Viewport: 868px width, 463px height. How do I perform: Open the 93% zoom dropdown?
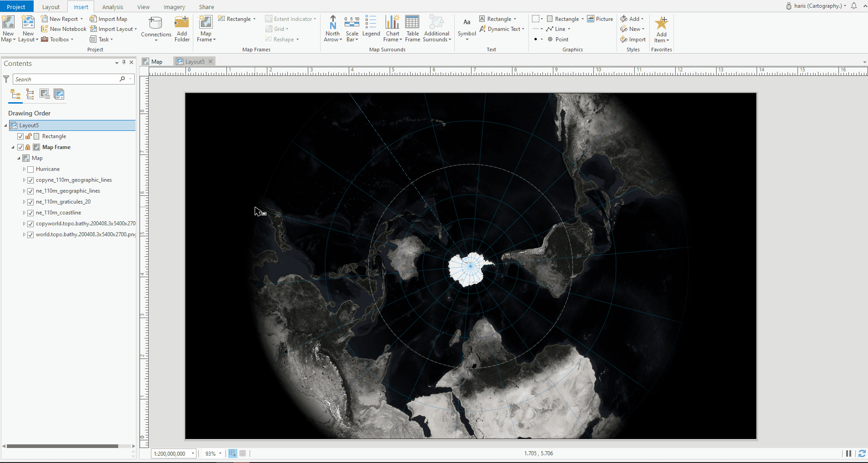220,453
